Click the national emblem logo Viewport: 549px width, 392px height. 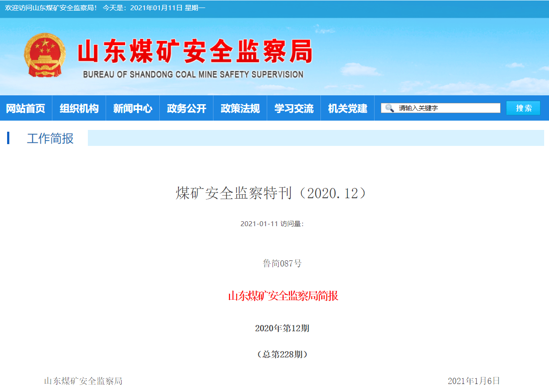click(x=45, y=55)
